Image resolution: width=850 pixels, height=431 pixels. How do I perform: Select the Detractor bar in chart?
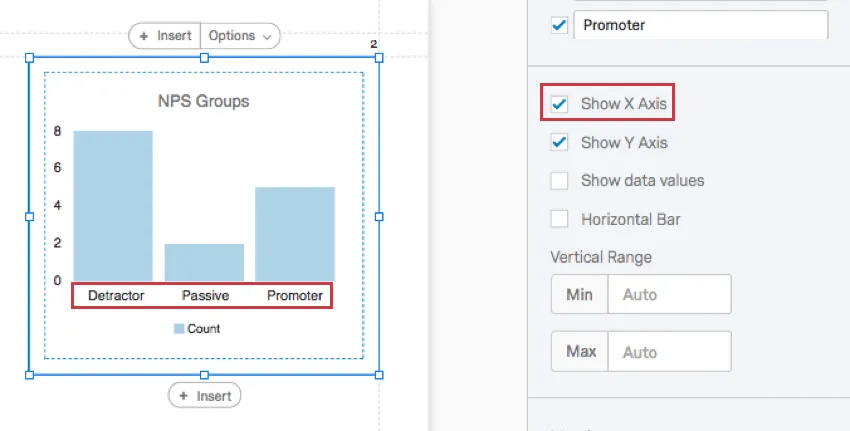point(113,206)
